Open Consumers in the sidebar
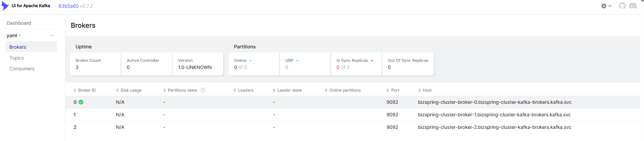The image size is (644, 141). [22, 69]
